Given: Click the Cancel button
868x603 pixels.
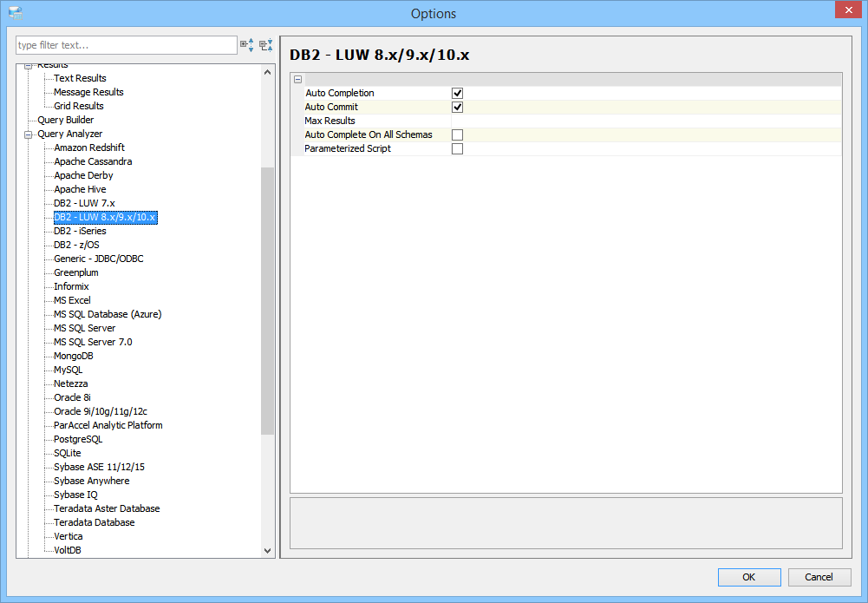Looking at the screenshot, I should coord(819,577).
